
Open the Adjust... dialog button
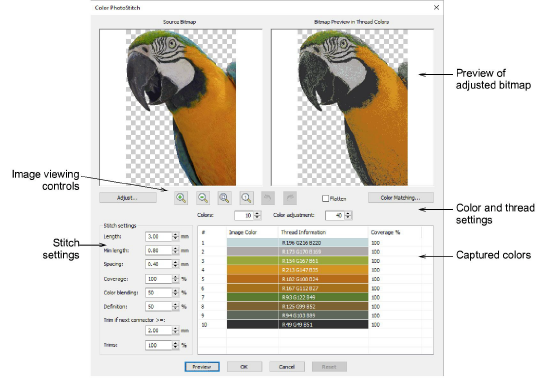(128, 197)
